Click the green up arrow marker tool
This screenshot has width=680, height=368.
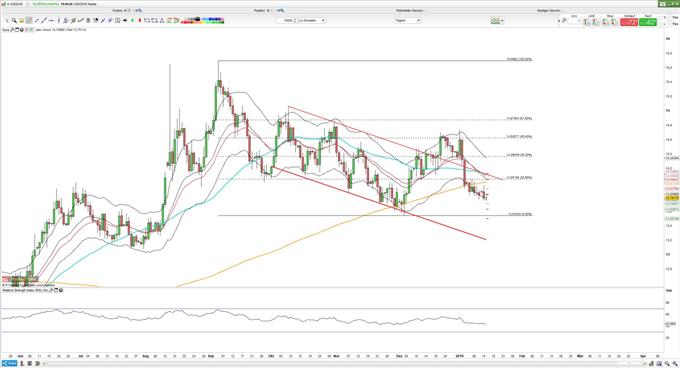click(x=133, y=20)
